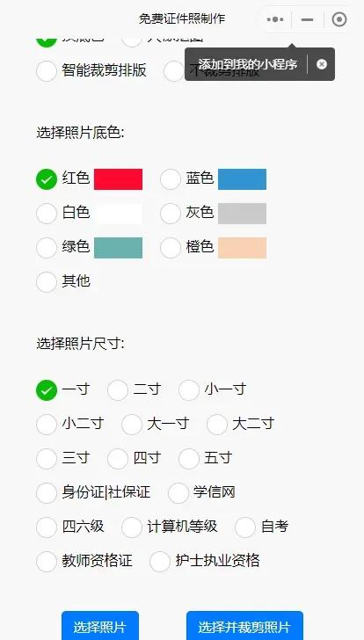The width and height of the screenshot is (364, 640).
Task: Click the orange color swatch
Action: [242, 248]
